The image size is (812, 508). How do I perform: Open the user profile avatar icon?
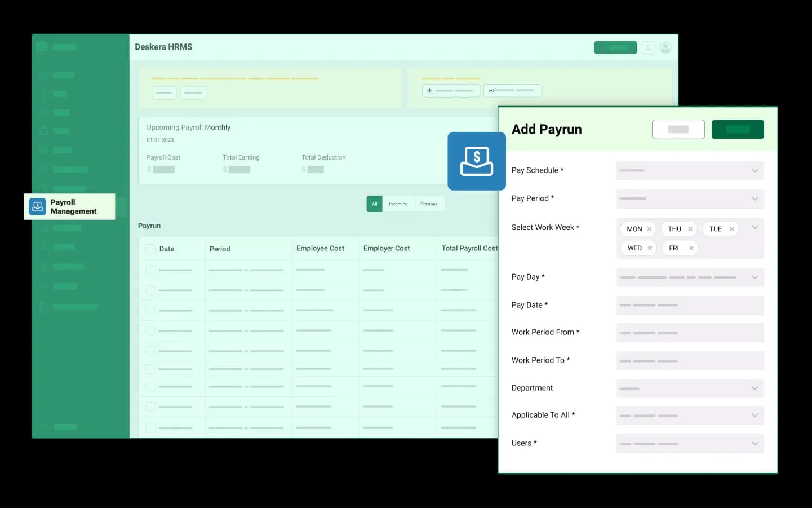click(x=665, y=48)
